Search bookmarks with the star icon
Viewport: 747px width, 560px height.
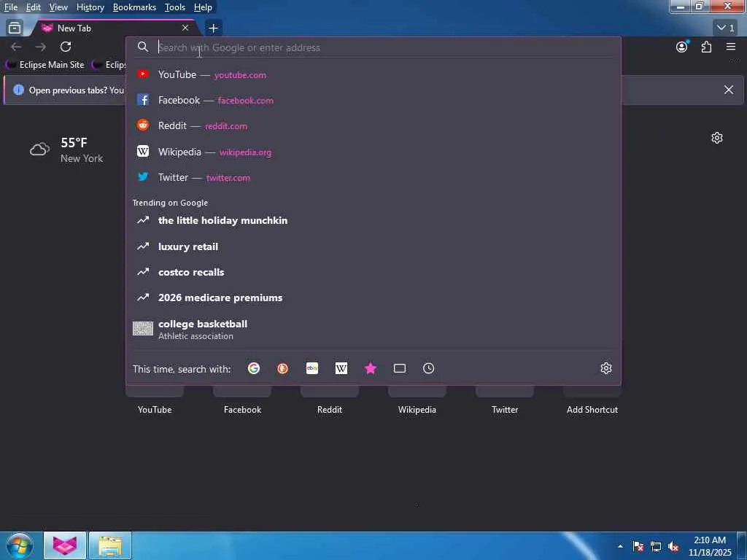tap(371, 368)
